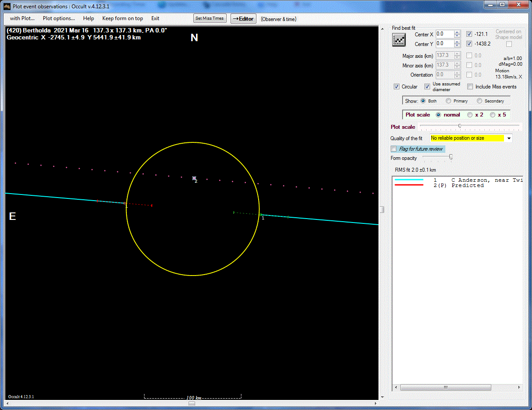
Task: Select Show Secondary radio button
Action: 479,101
